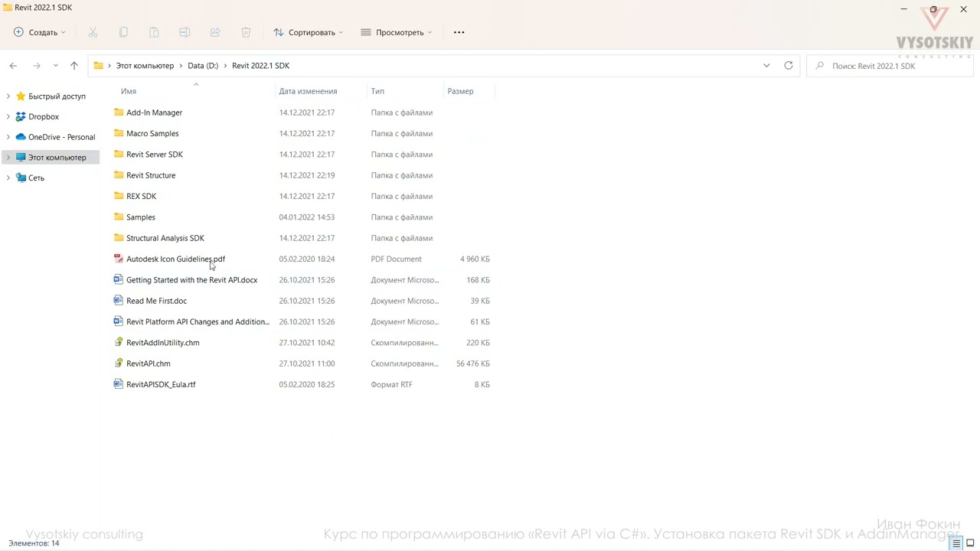980x551 pixels.
Task: Expand Сеть tree node
Action: [8, 178]
